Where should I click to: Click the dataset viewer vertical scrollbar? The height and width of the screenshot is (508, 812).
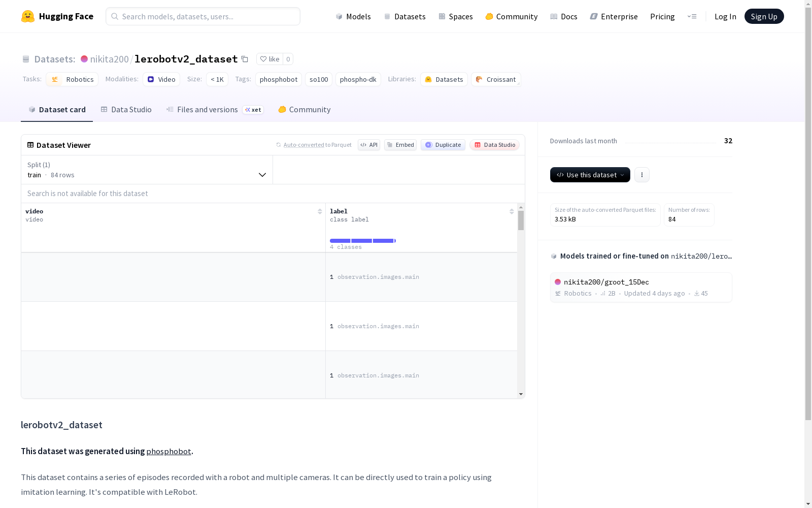521,220
